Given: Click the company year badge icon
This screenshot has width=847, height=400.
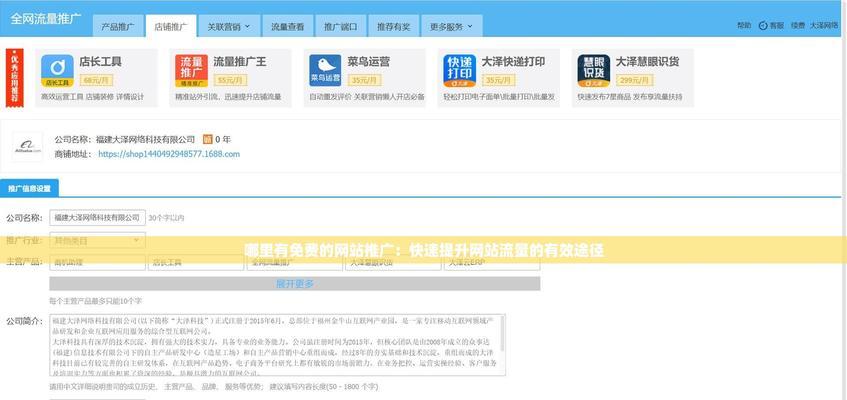Looking at the screenshot, I should (x=207, y=139).
